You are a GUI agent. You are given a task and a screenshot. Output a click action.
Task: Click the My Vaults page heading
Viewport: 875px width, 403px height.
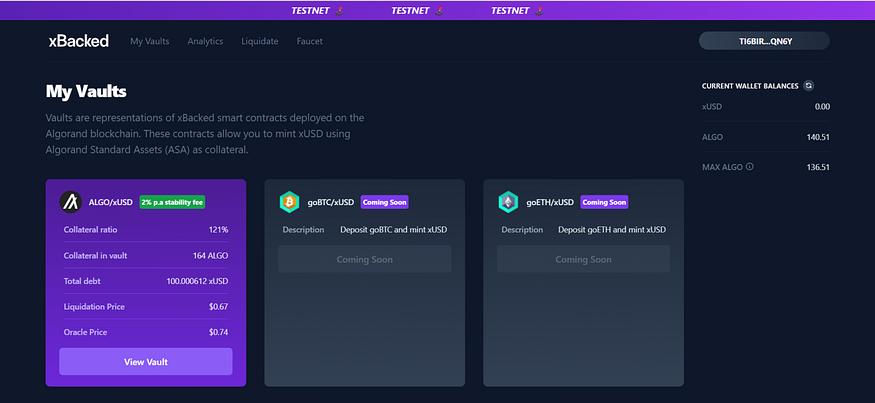coord(86,91)
